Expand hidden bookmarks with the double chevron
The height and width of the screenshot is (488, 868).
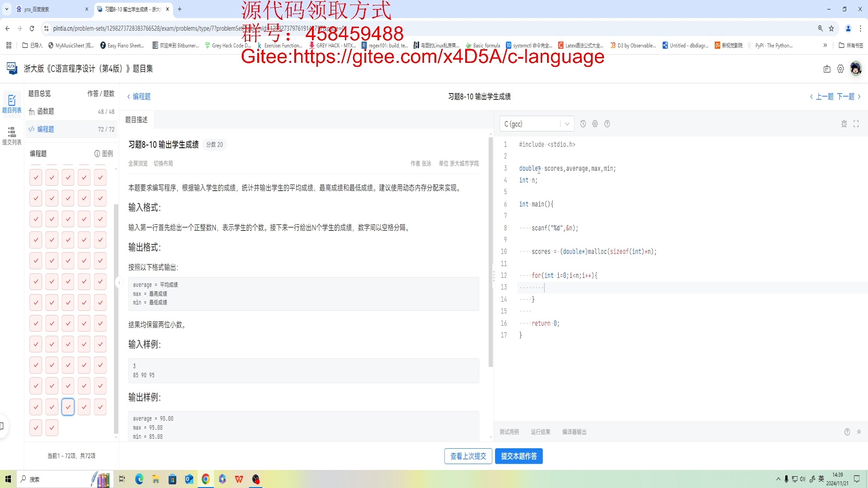tap(825, 45)
